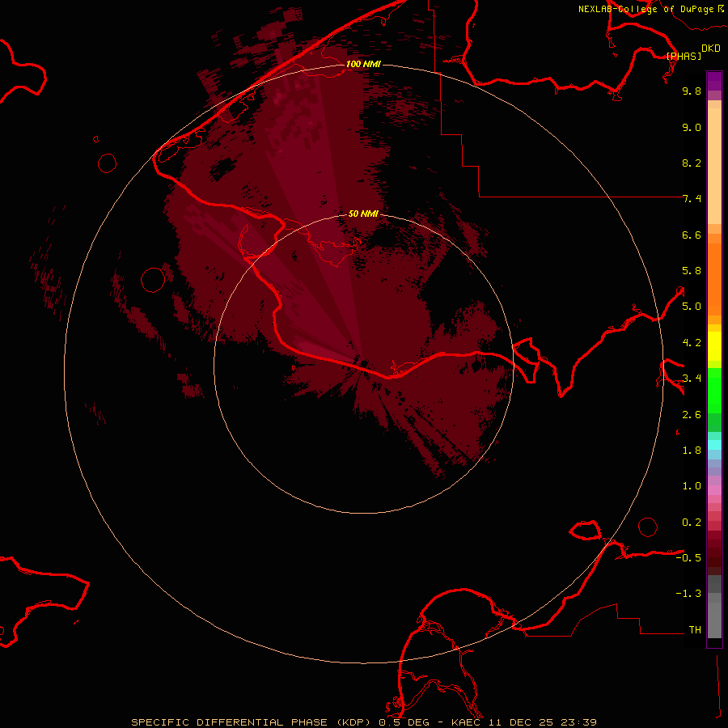The height and width of the screenshot is (728, 728).
Task: Pick the purple segment at color bar top
Action: [714, 81]
